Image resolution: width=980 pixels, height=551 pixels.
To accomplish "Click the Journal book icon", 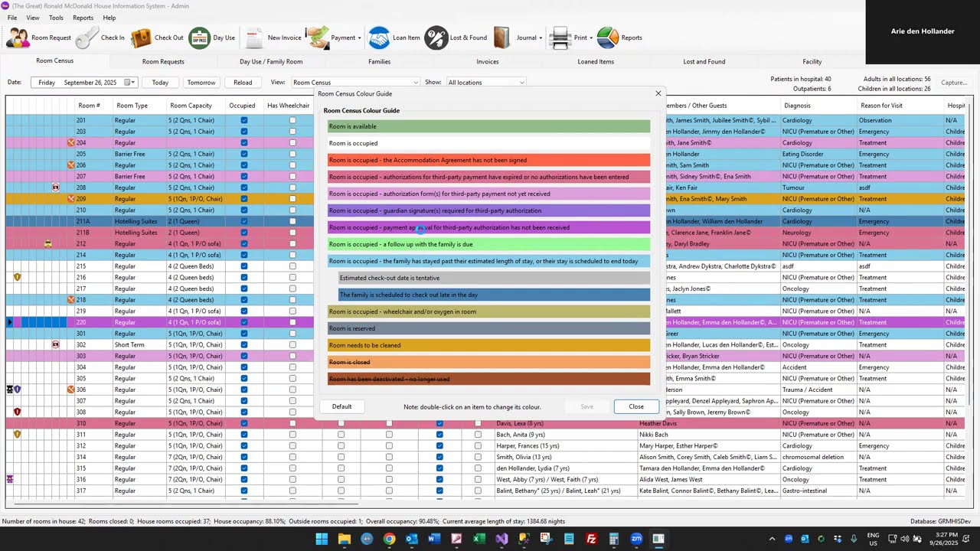I will click(501, 37).
